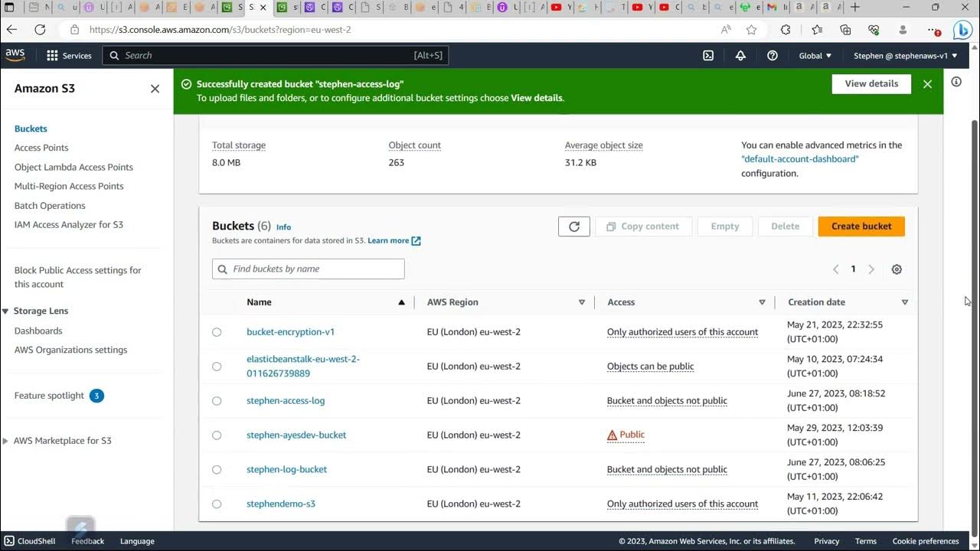This screenshot has width=980, height=551.
Task: Open the Bing sidebar icon
Action: tap(962, 30)
